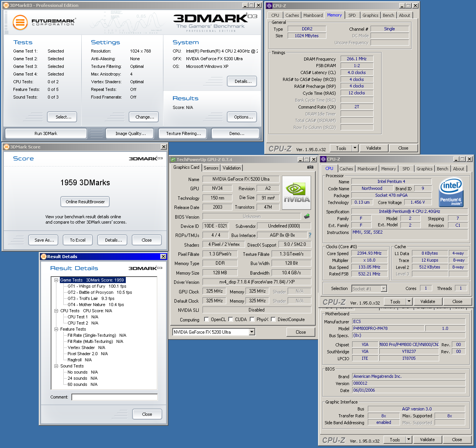The width and height of the screenshot is (476, 448).
Task: Click Save As in 3DMark Score window
Action: point(44,240)
